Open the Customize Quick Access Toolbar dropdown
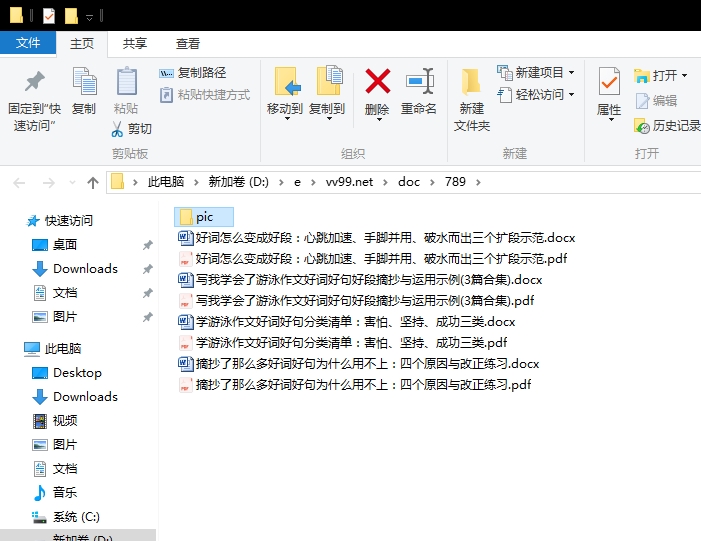Image resolution: width=701 pixels, height=541 pixels. coord(89,18)
